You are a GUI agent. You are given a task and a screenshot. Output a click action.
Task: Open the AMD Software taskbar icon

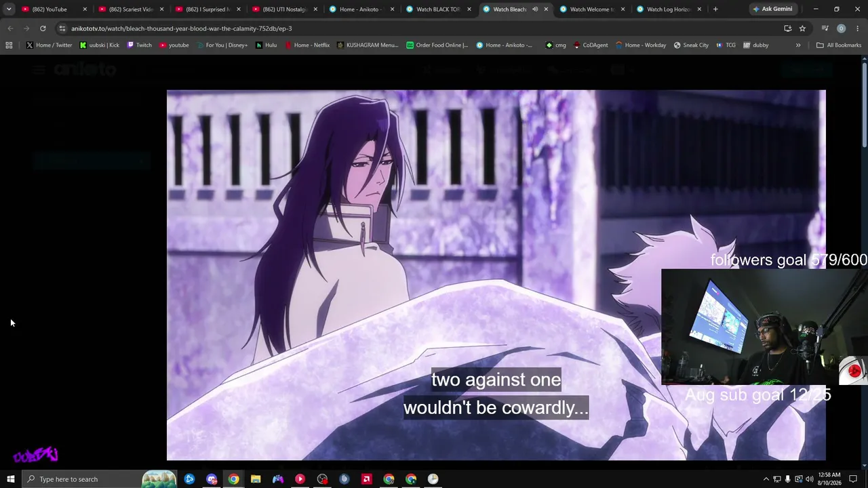366,479
